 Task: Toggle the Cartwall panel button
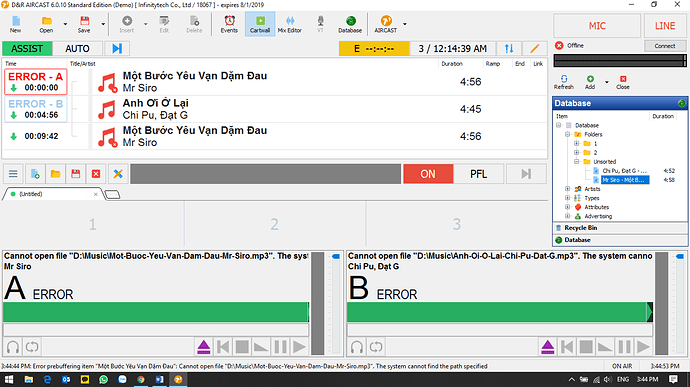pyautogui.click(x=260, y=24)
